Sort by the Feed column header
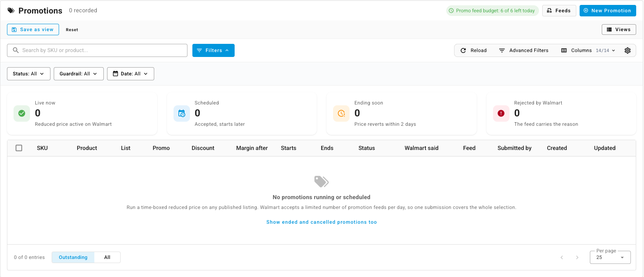The width and height of the screenshot is (644, 277). pos(469,148)
